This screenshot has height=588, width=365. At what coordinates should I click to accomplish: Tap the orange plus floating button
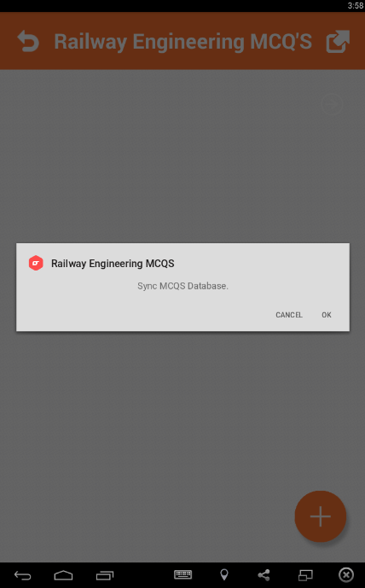point(321,516)
